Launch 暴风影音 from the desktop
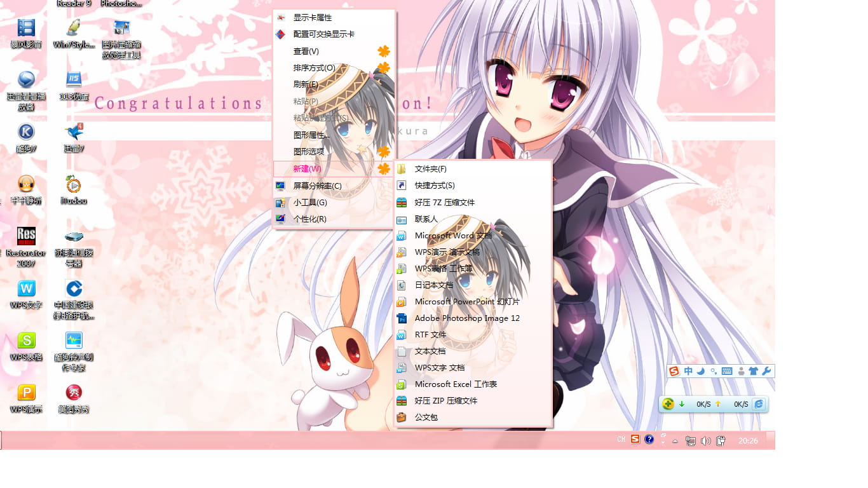 [x=25, y=29]
